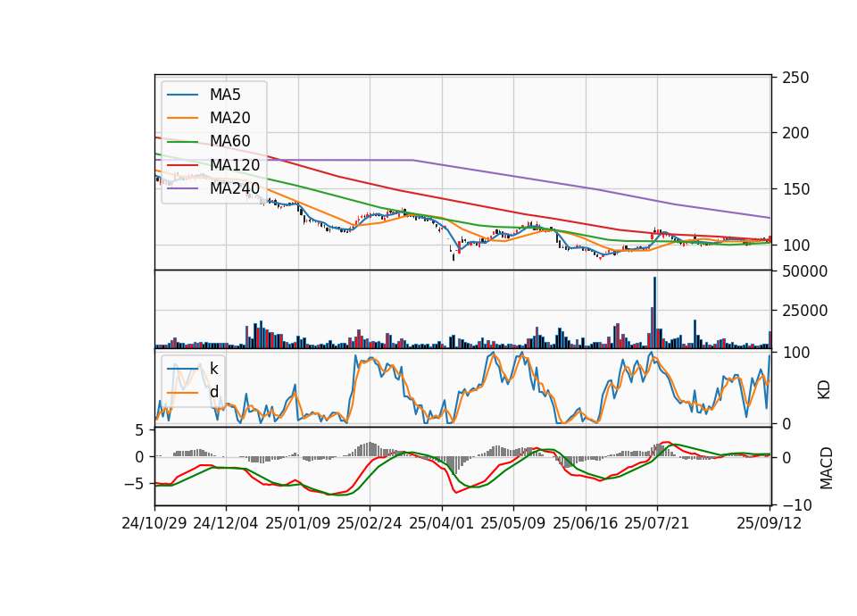Click the d legend label in KD panel
This screenshot has height=616, width=857.
click(213, 392)
